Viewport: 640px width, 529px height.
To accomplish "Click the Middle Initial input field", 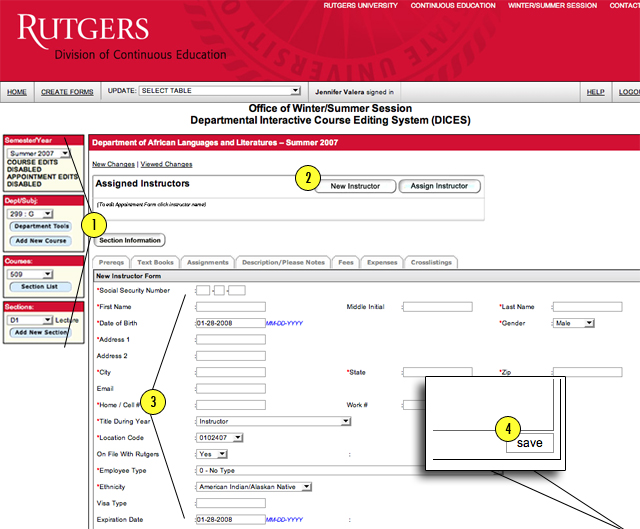I will pos(438,307).
